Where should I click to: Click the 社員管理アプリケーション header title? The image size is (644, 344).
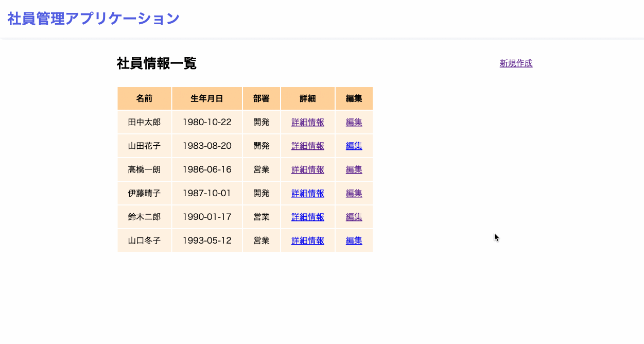point(93,19)
